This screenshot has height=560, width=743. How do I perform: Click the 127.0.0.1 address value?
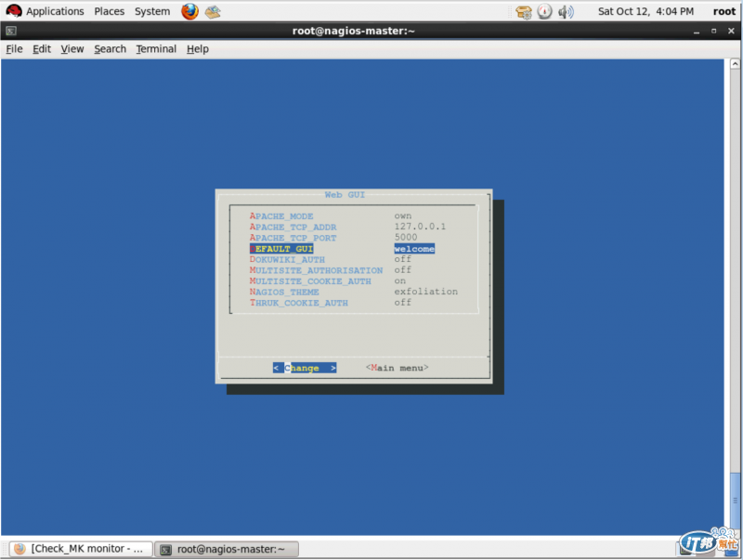pos(420,227)
